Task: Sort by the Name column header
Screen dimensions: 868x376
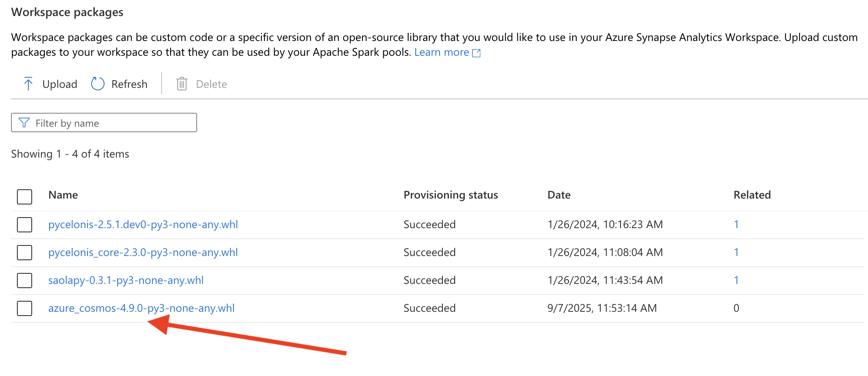Action: click(63, 195)
